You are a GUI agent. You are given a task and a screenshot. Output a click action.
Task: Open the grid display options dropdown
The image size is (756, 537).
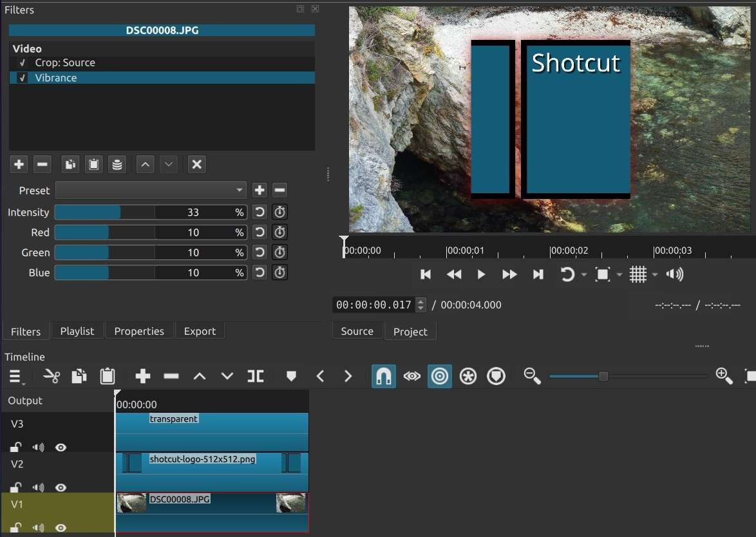[654, 274]
